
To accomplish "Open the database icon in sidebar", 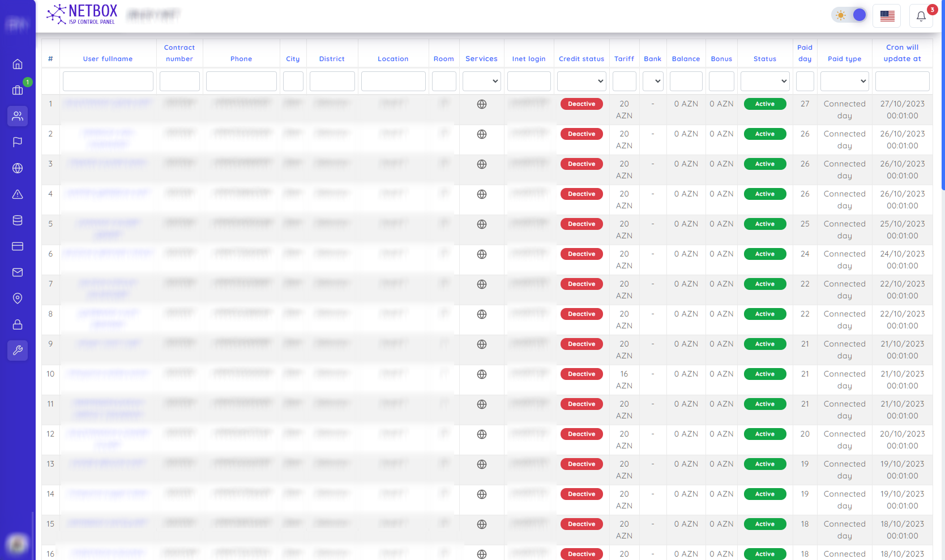I will 18,220.
